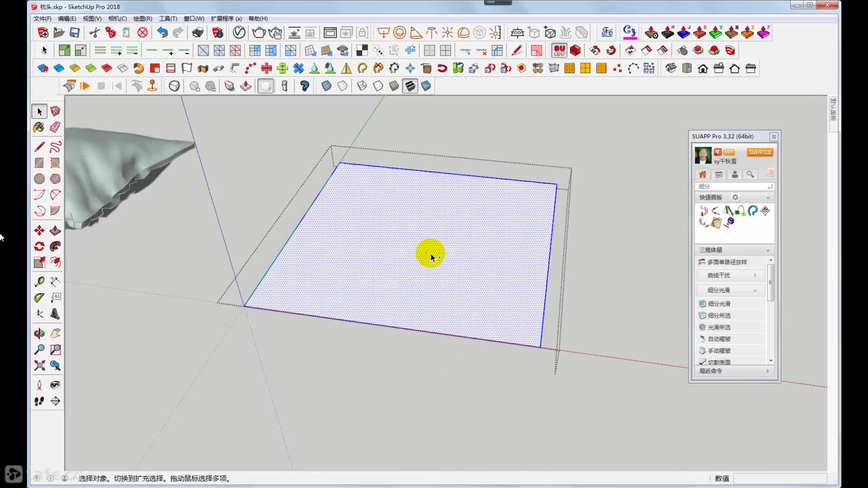Switch to Wireframe face style
This screenshot has width=868, height=488.
click(362, 86)
